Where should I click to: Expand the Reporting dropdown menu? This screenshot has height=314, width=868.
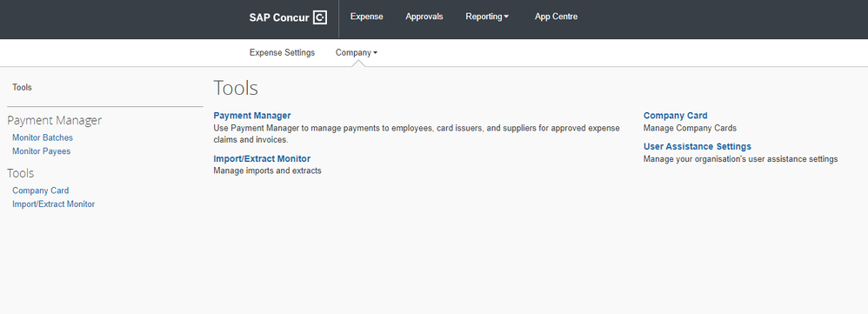pyautogui.click(x=487, y=17)
